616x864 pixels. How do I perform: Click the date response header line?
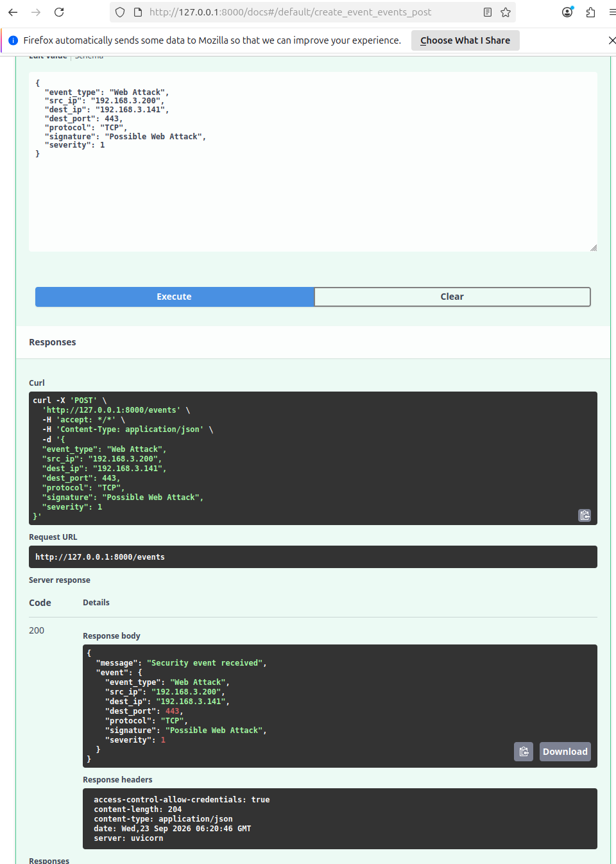(x=173, y=829)
